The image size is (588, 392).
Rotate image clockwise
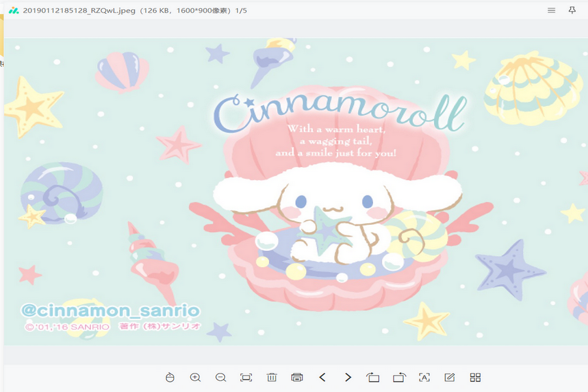click(399, 378)
